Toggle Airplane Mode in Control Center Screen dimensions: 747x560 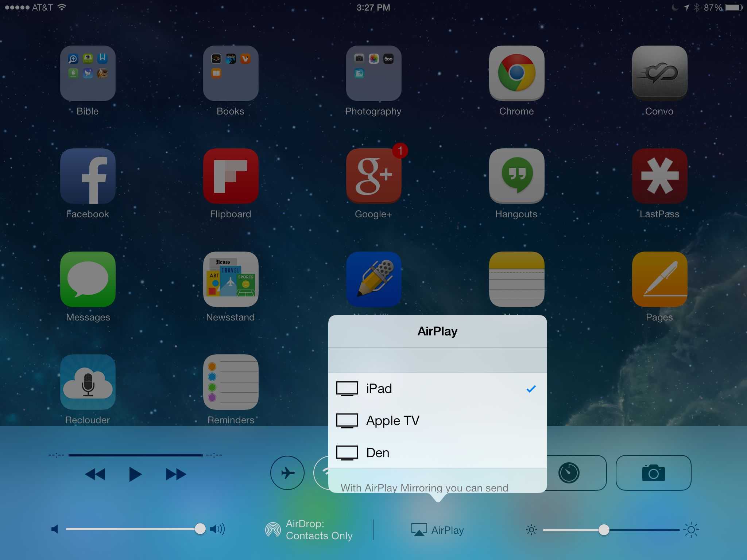[x=288, y=472]
